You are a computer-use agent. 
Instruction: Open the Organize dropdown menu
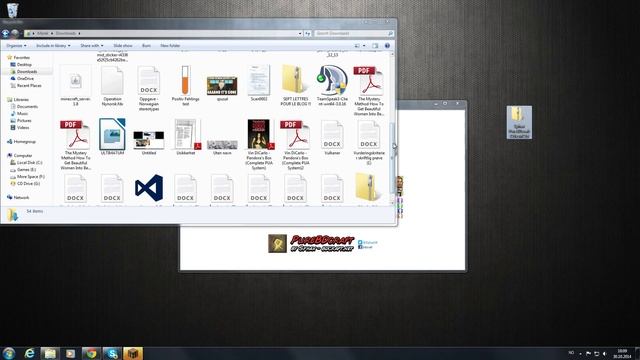tap(17, 46)
